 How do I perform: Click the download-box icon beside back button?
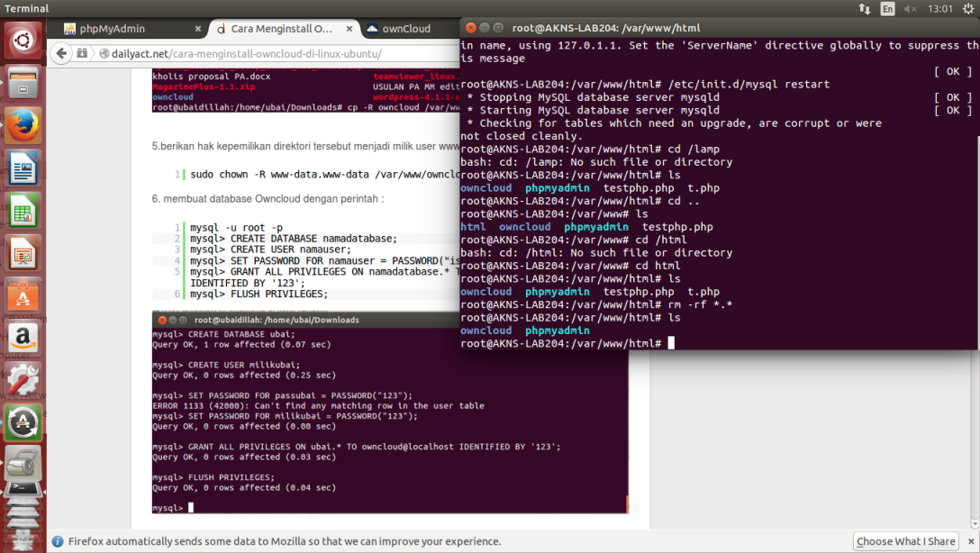(x=82, y=53)
